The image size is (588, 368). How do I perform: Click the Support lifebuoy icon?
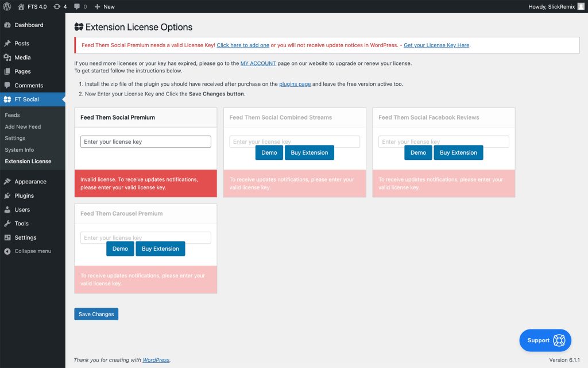pyautogui.click(x=559, y=340)
